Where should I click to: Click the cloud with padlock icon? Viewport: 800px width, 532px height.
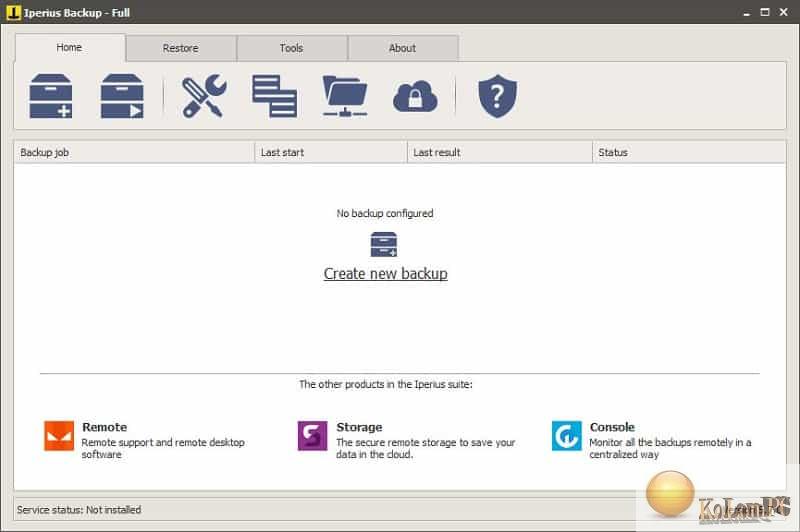tap(415, 96)
